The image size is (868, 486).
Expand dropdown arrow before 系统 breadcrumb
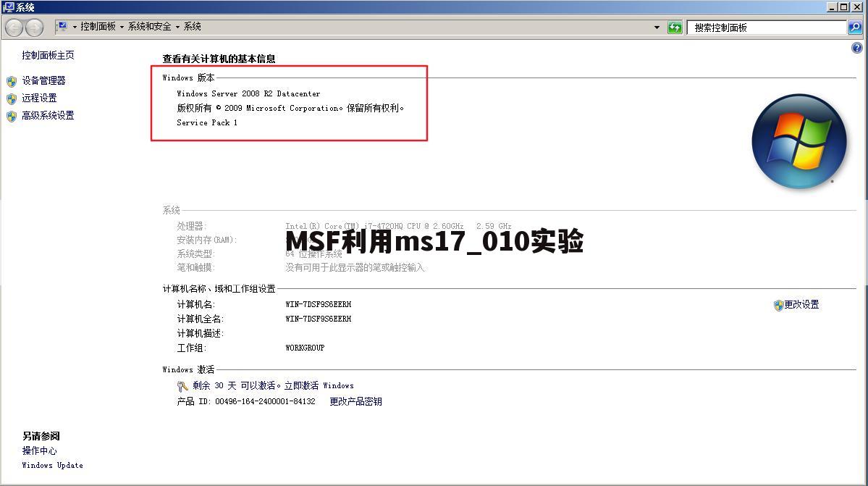177,27
